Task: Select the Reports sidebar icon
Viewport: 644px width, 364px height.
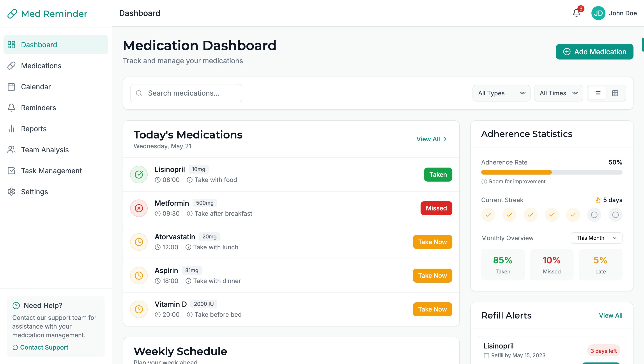Action: 11,128
